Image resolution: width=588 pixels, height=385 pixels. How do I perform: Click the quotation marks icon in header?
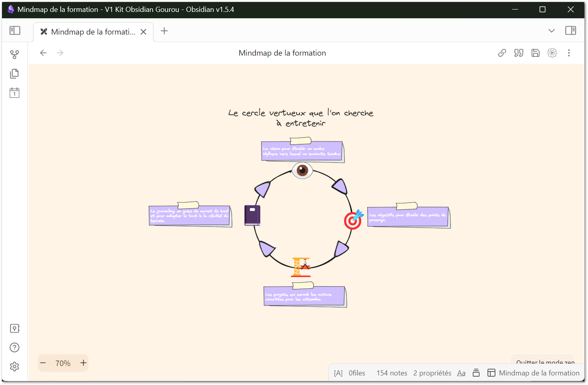pos(519,53)
